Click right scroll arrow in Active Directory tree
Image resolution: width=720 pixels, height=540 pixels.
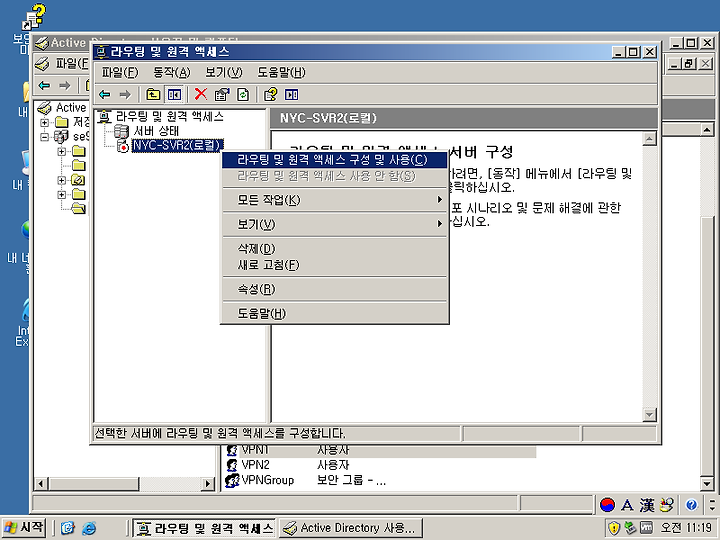coord(208,484)
